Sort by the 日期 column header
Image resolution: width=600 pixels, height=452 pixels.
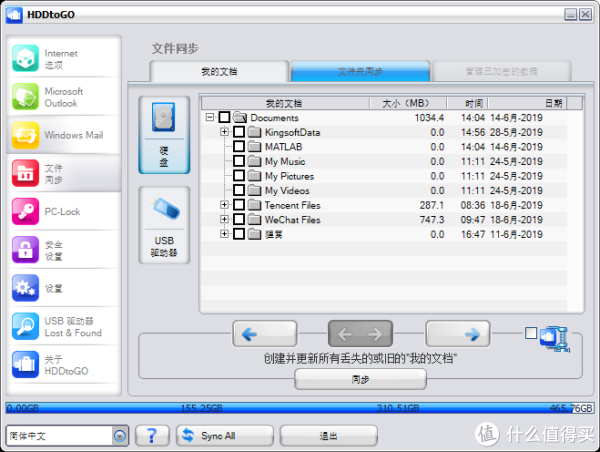[528, 103]
